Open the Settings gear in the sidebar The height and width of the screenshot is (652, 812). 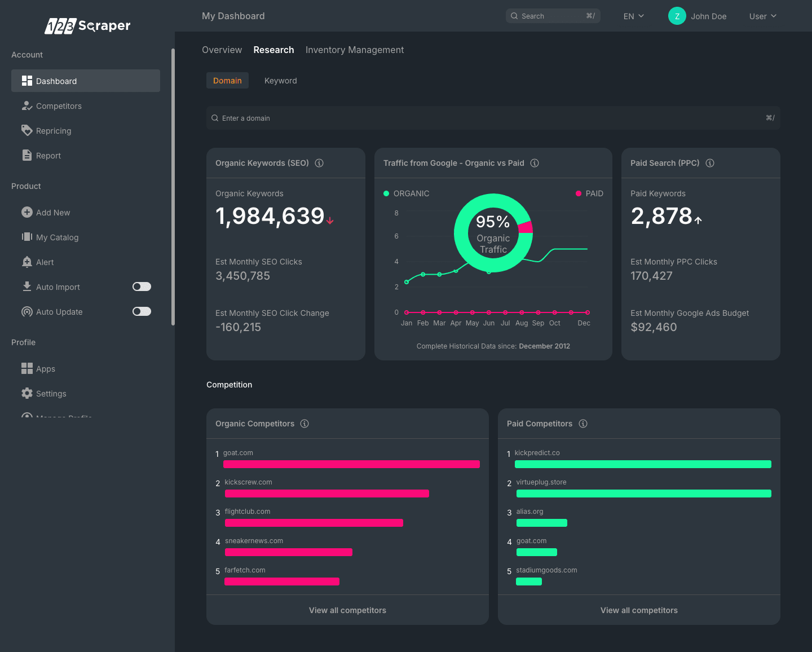[x=27, y=393]
